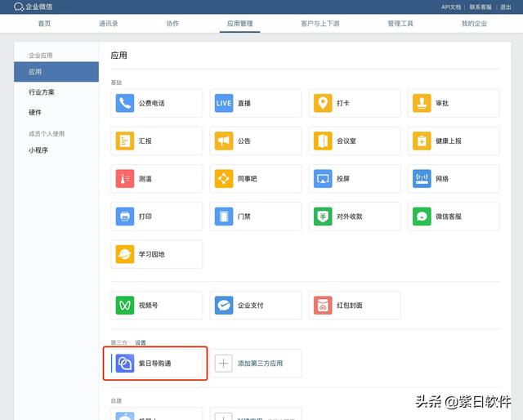Click the 同事吧 label
The height and width of the screenshot is (420, 523).
pos(247,179)
